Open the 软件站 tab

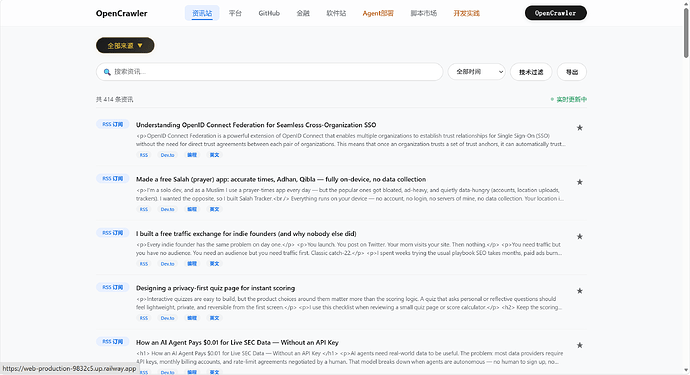336,13
